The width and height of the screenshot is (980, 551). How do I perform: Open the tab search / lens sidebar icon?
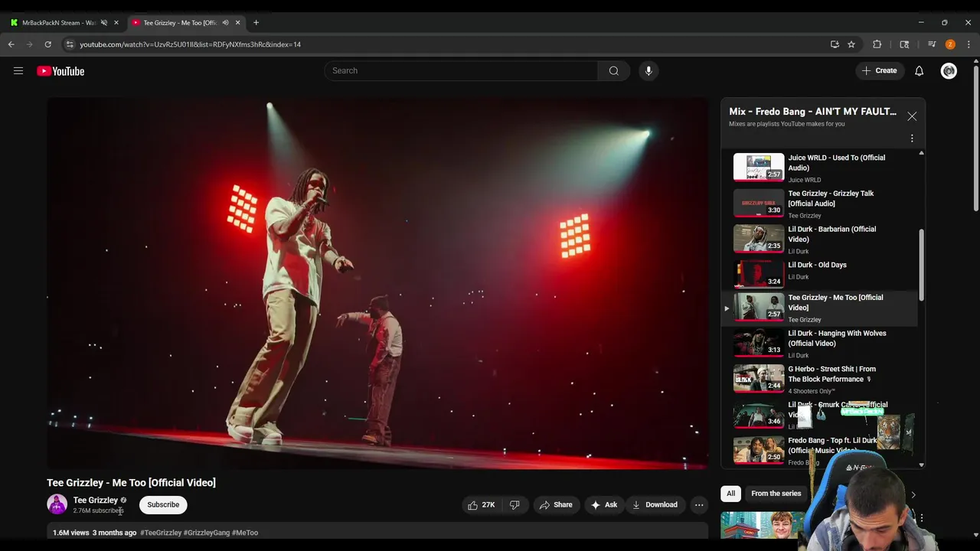(904, 44)
